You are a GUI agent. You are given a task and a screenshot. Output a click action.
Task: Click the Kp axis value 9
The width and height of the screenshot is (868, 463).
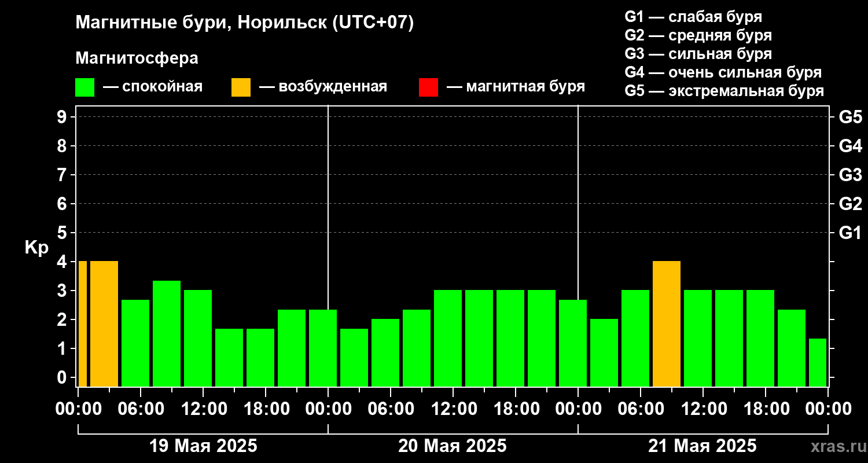pyautogui.click(x=63, y=117)
